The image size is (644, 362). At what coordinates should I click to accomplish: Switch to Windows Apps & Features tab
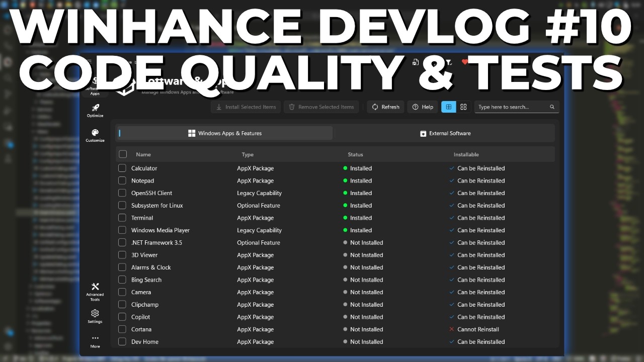(225, 133)
